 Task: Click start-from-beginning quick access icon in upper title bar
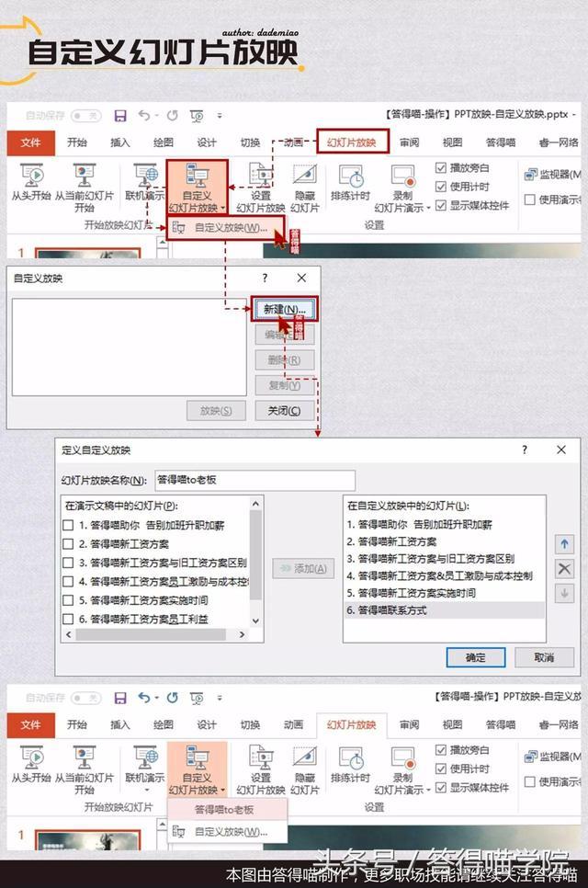coord(197,116)
